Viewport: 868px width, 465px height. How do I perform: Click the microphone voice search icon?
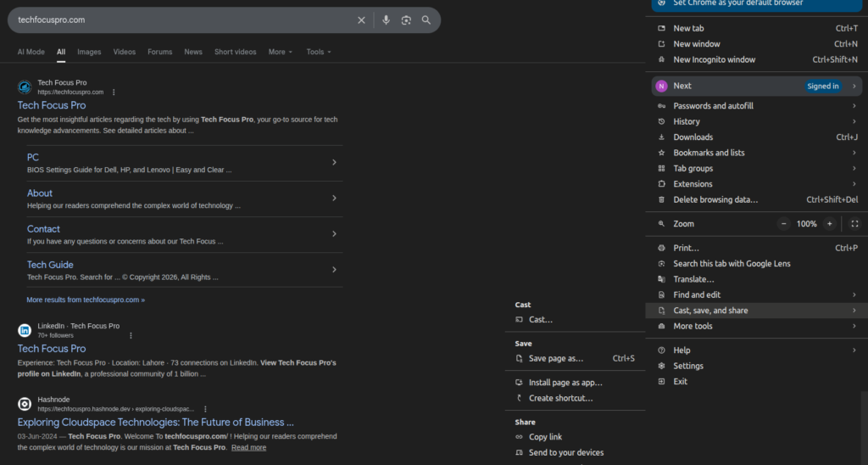point(386,20)
